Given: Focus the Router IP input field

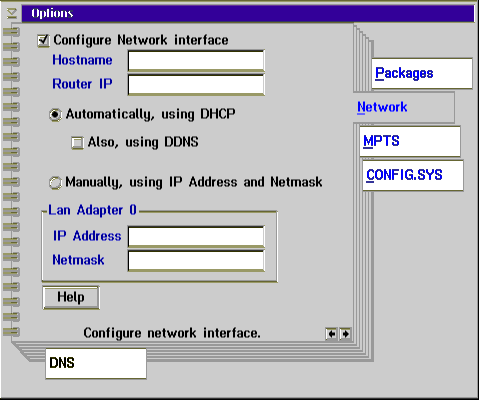Looking at the screenshot, I should [x=196, y=85].
